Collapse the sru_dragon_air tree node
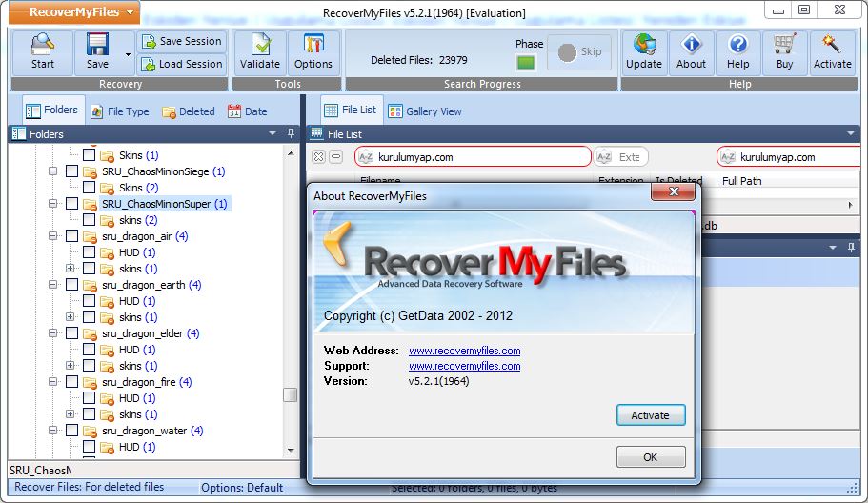This screenshot has height=503, width=868. [52, 235]
